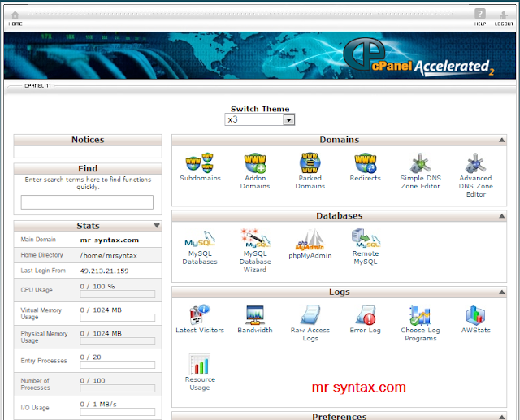View the Latest Visitors icon
Image resolution: width=520 pixels, height=420 pixels.
click(200, 315)
